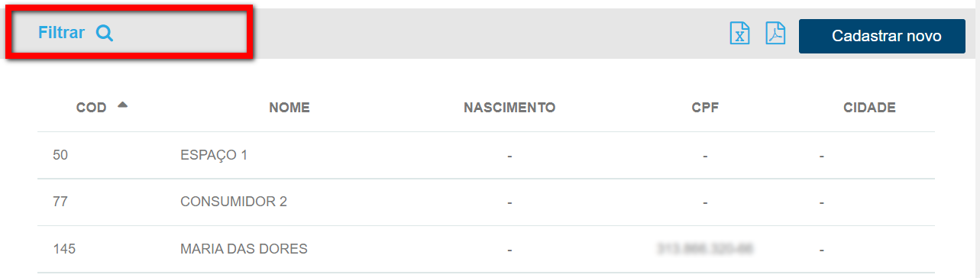Click the Cadastrar novo button
This screenshot has height=278, width=980.
882,36
